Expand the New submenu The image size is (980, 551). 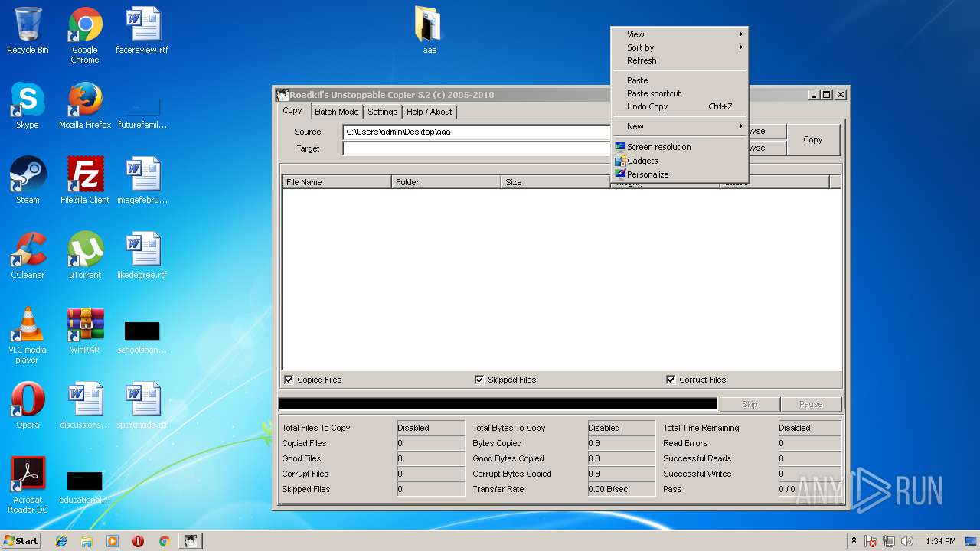coord(679,126)
